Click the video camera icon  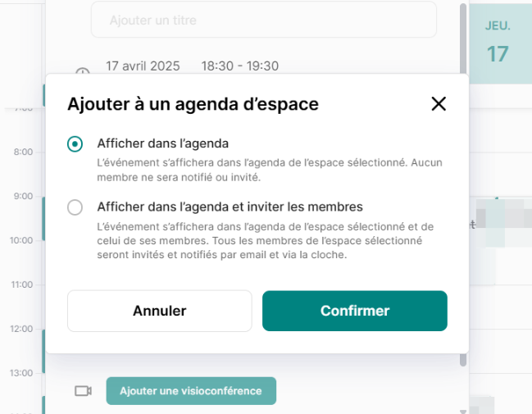pos(83,391)
